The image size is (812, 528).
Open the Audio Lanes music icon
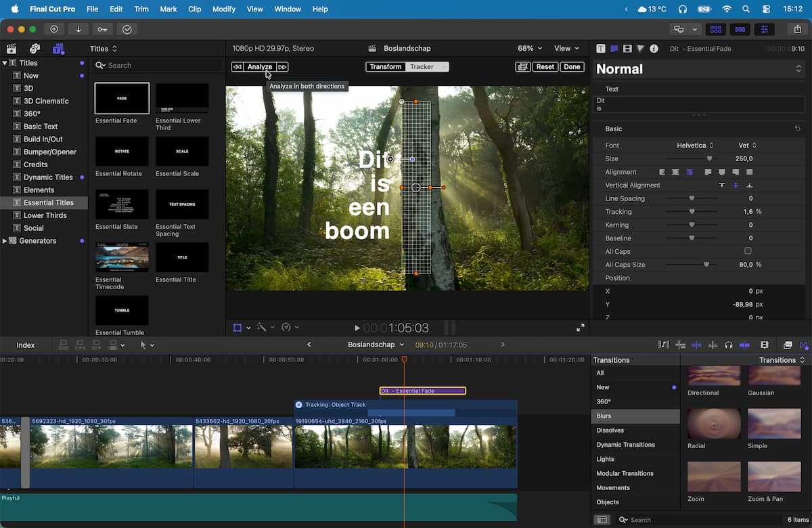pyautogui.click(x=663, y=345)
